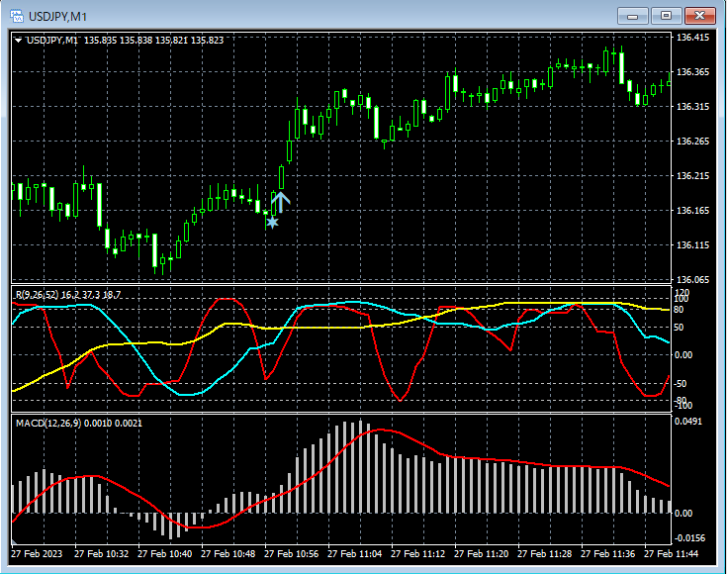Click the blue up arrow buy signal
The image size is (728, 574).
point(281,202)
